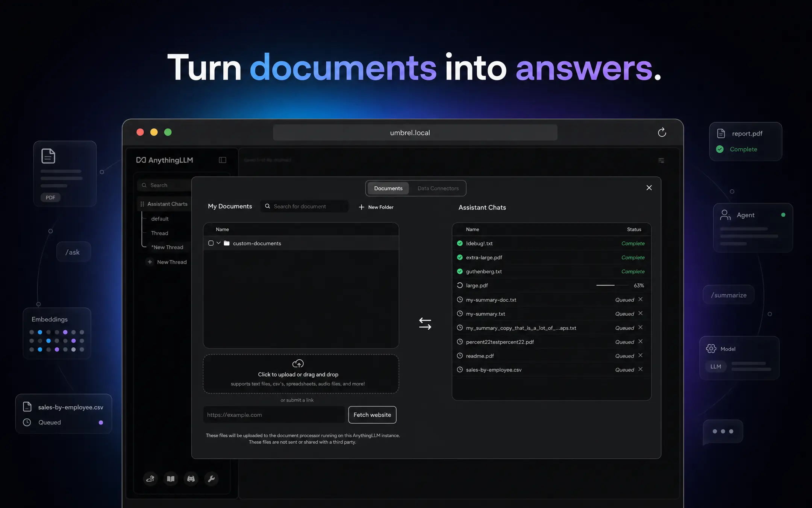812x508 pixels.
Task: Click the report.pdf Complete card
Action: click(745, 141)
